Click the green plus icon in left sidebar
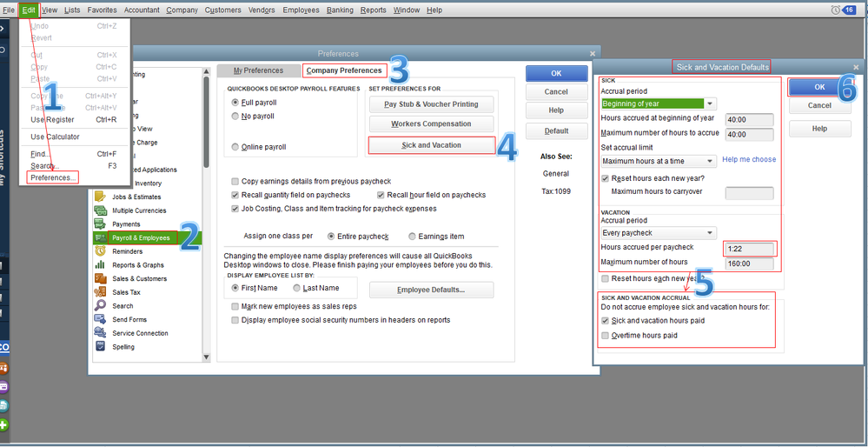The height and width of the screenshot is (447, 868). pyautogui.click(x=3, y=425)
